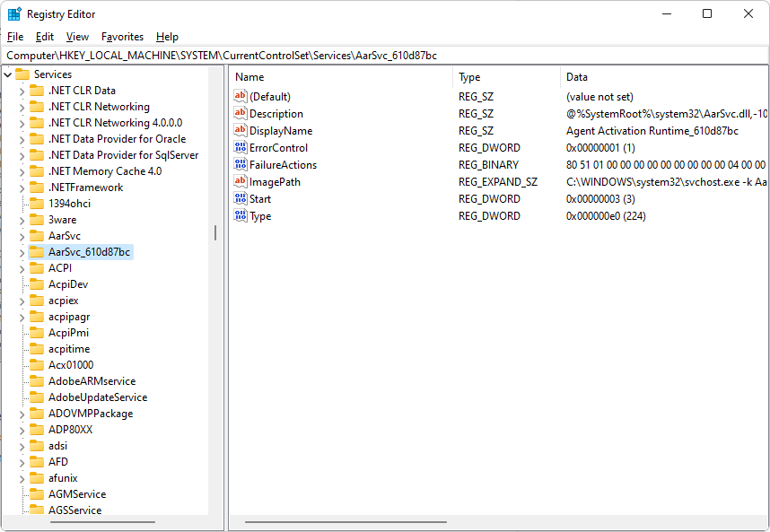Click folder icon of AGMService key
This screenshot has width=770, height=532.
(x=37, y=494)
